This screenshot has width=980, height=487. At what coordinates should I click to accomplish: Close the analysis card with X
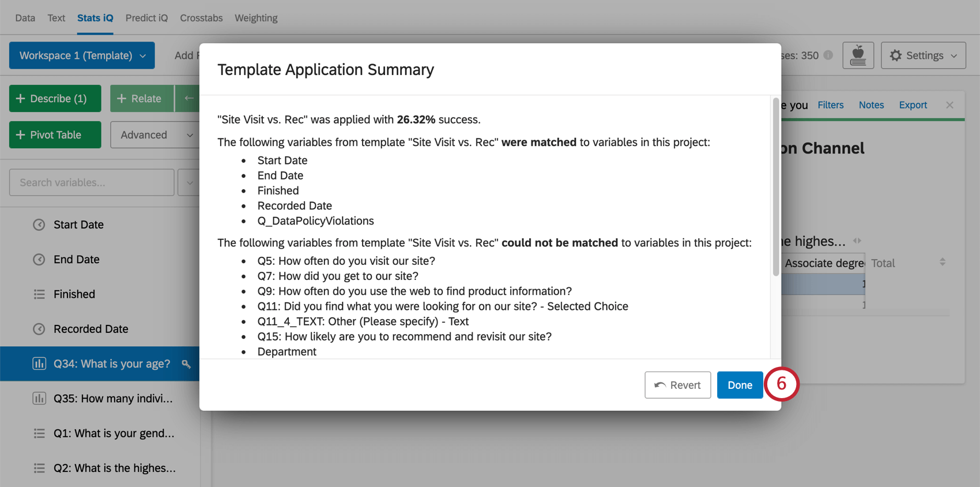tap(949, 105)
